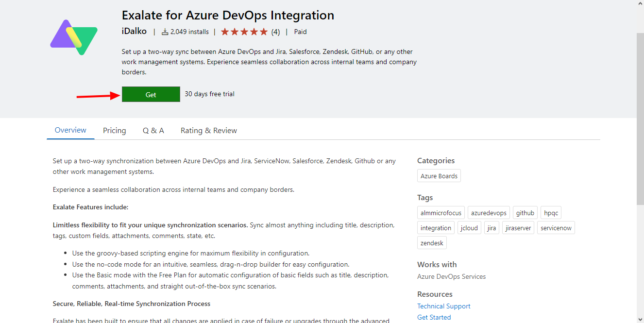Open the Technical Support link
The image size is (644, 323).
(x=444, y=306)
